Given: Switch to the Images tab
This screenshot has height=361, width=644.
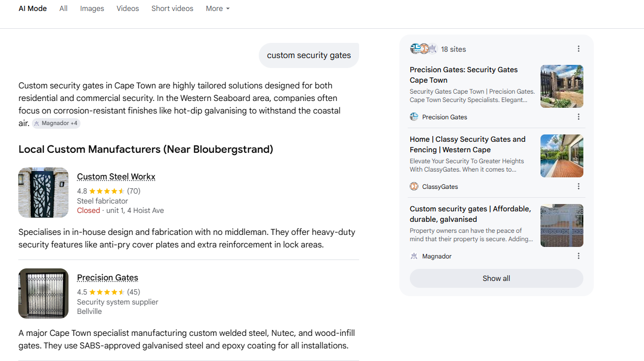Looking at the screenshot, I should [92, 8].
